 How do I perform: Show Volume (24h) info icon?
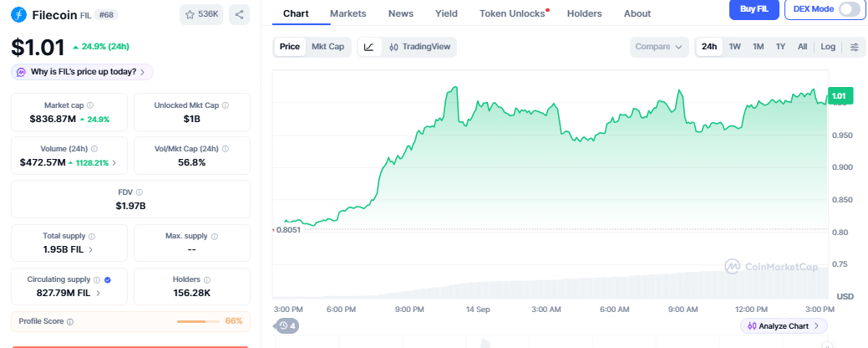[x=94, y=149]
